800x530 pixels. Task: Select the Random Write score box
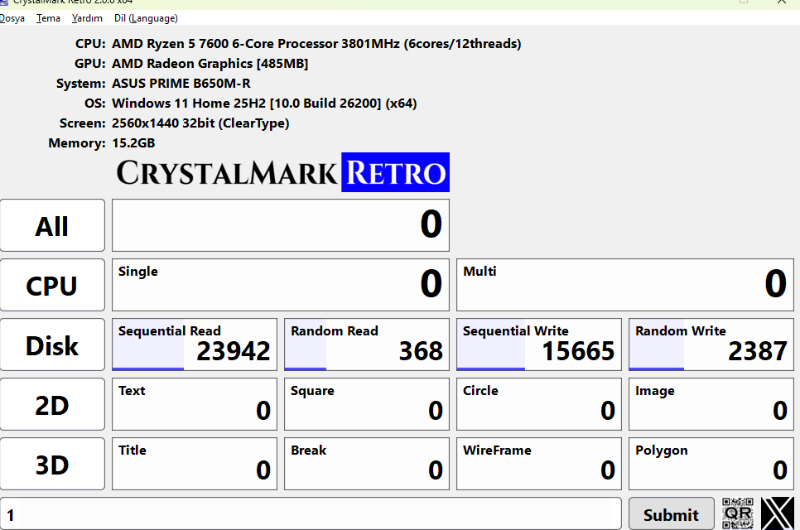point(711,345)
